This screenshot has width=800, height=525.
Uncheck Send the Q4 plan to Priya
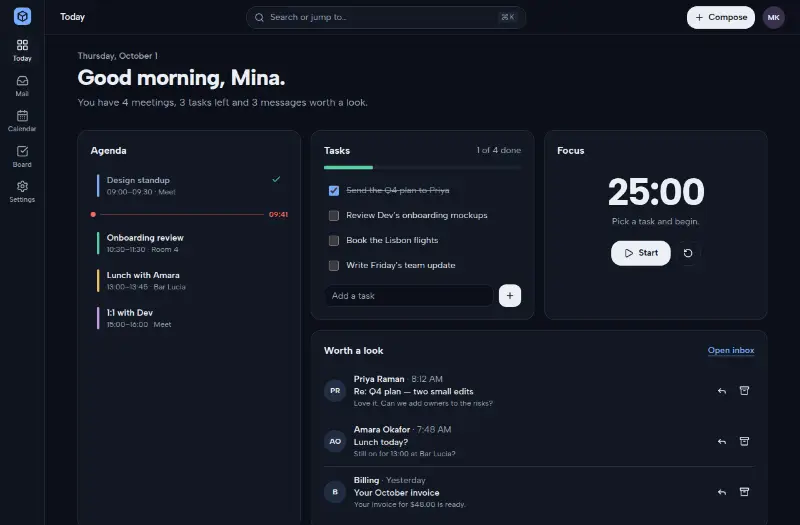pos(334,190)
